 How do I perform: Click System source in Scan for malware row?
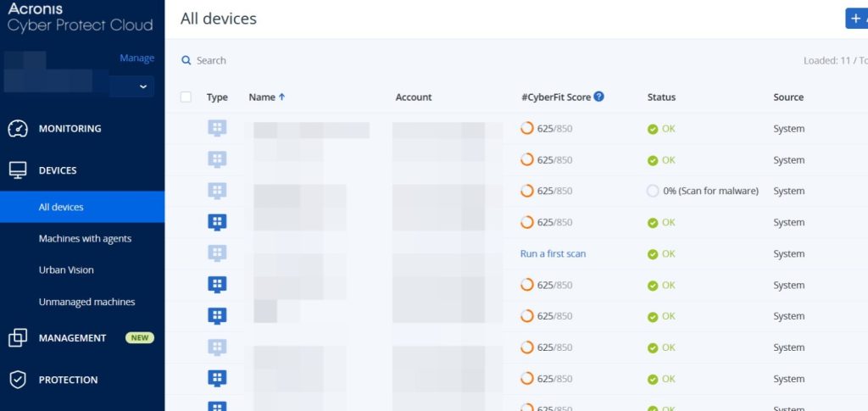tap(788, 191)
